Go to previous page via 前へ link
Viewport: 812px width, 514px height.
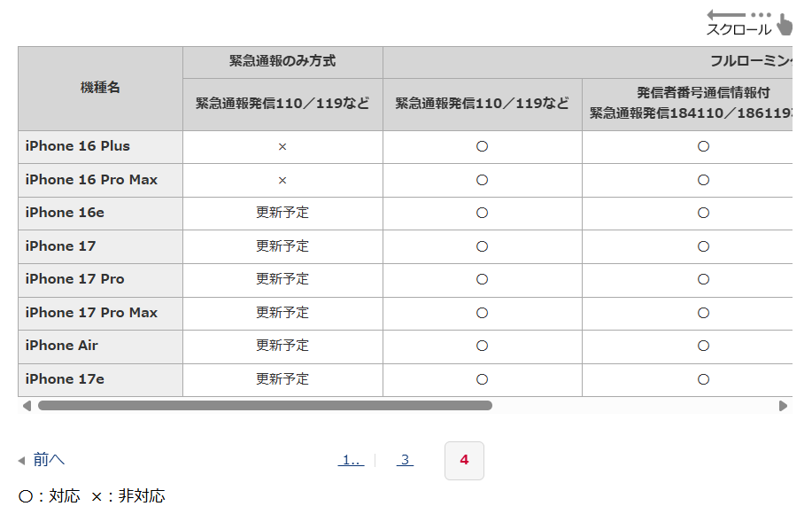click(49, 460)
